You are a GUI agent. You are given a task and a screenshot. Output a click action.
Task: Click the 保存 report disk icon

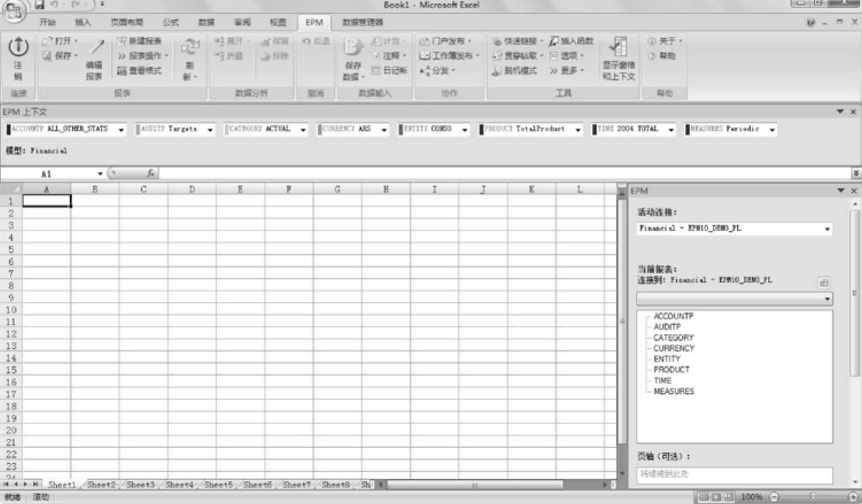coord(47,56)
